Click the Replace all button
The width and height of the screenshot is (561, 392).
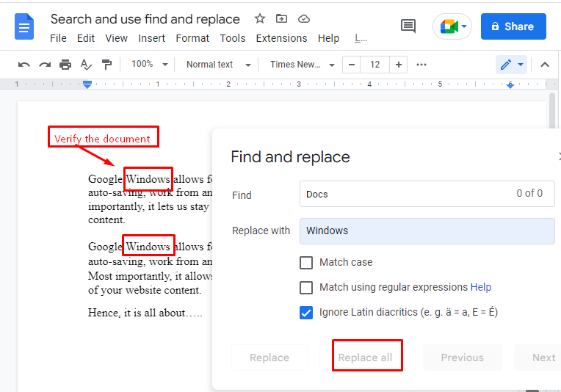tap(365, 357)
